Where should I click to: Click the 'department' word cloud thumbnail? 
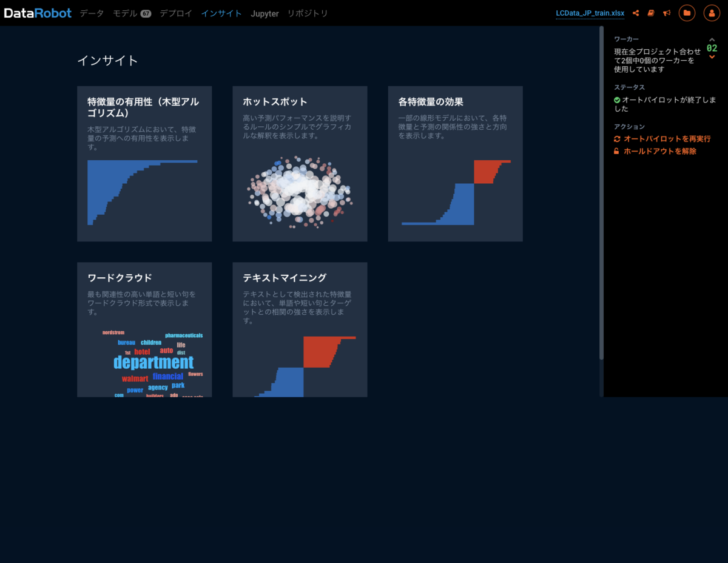click(x=153, y=363)
